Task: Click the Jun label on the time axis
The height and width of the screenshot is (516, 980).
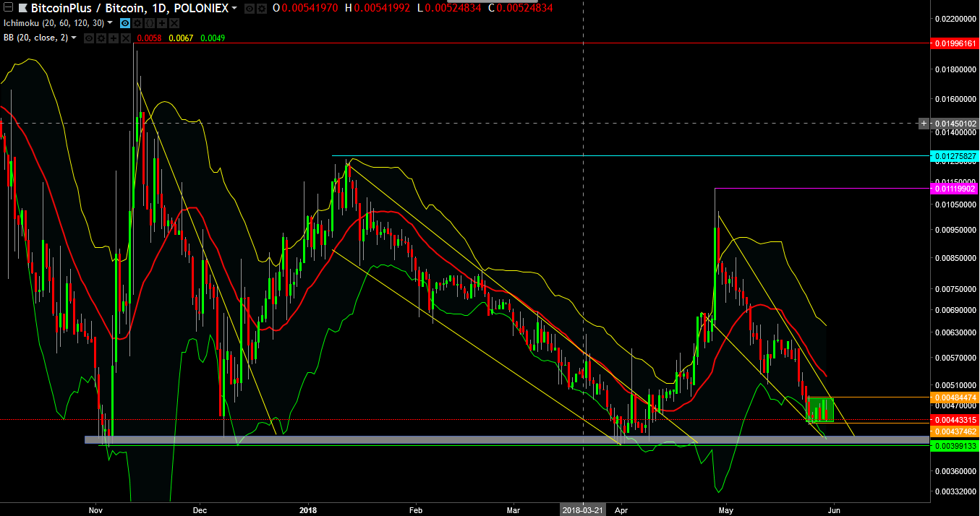Action: point(834,509)
